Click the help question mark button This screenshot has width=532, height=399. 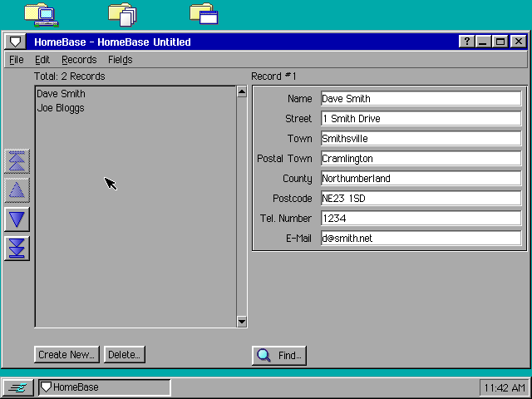[x=467, y=42]
